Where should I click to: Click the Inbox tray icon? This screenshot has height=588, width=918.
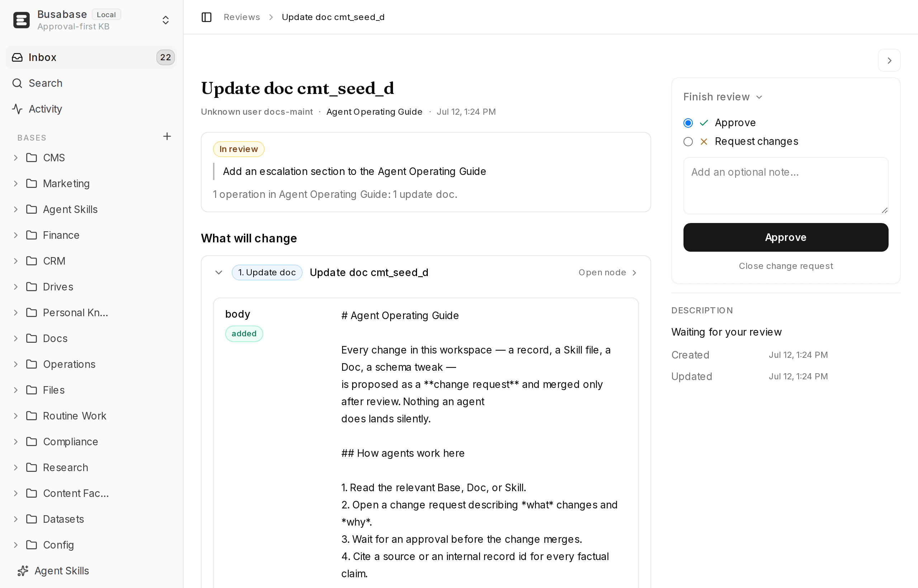click(17, 57)
